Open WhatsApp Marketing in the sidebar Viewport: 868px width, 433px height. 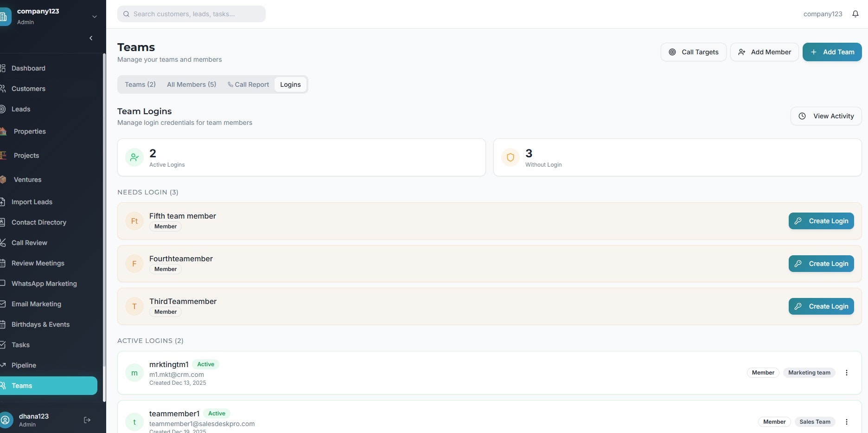coord(44,284)
